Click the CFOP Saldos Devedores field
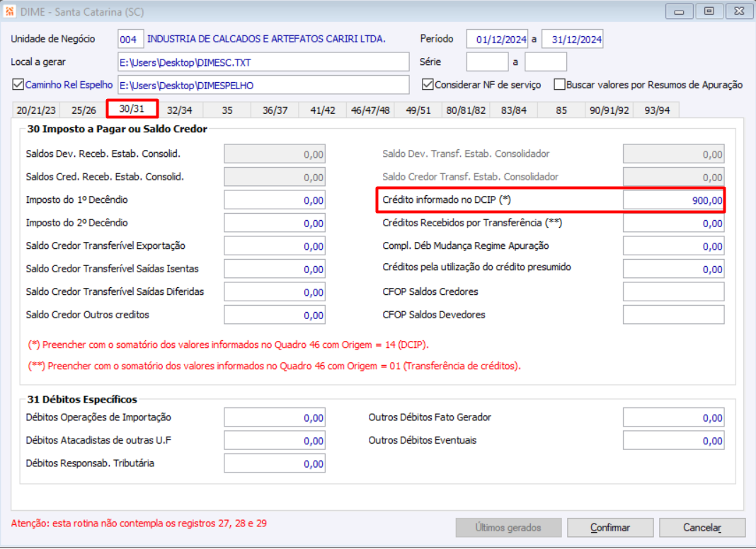 click(674, 315)
